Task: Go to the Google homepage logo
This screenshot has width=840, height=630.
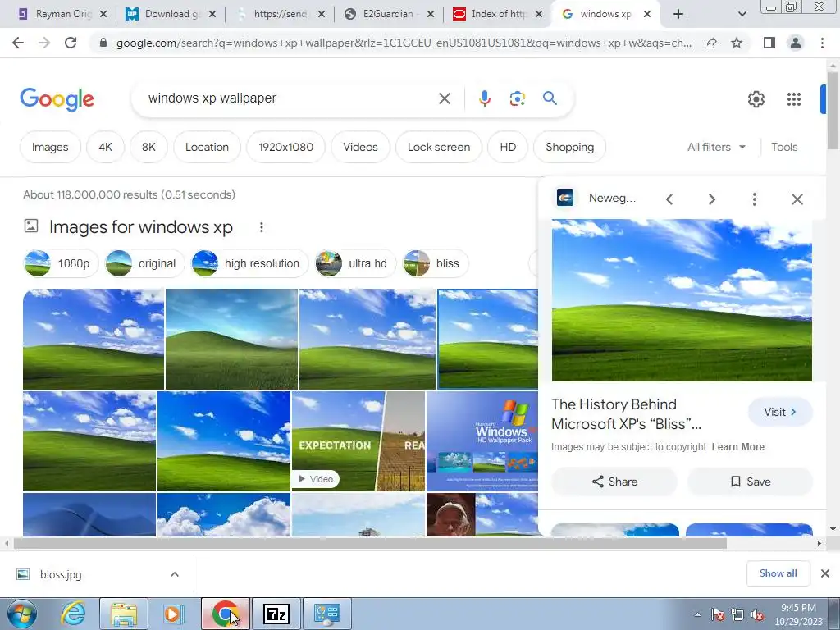Action: coord(57,99)
